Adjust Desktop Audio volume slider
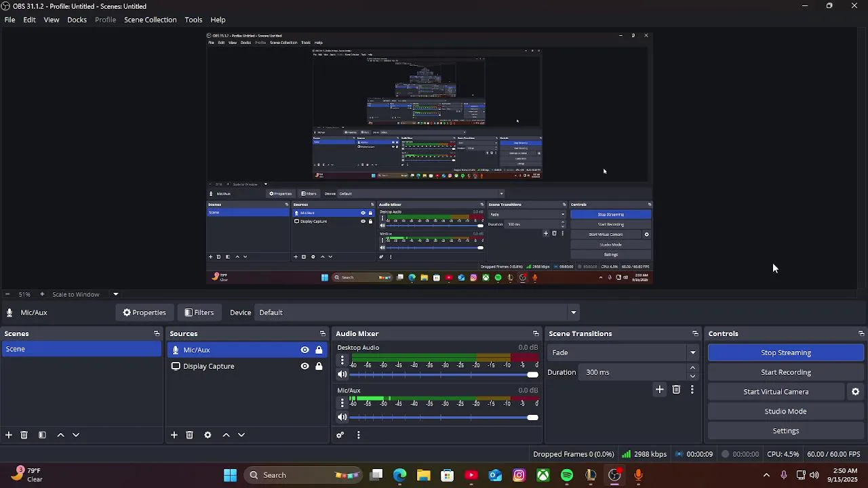868x488 pixels. [x=444, y=375]
